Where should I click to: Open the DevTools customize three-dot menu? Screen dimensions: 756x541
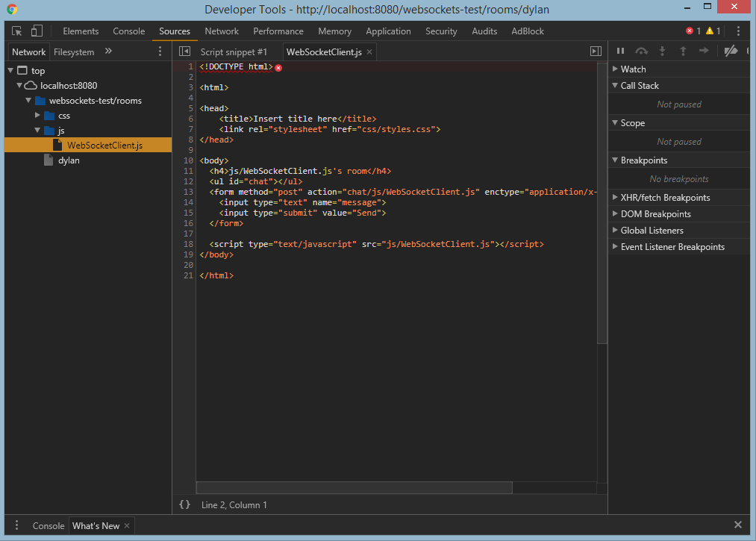(738, 31)
